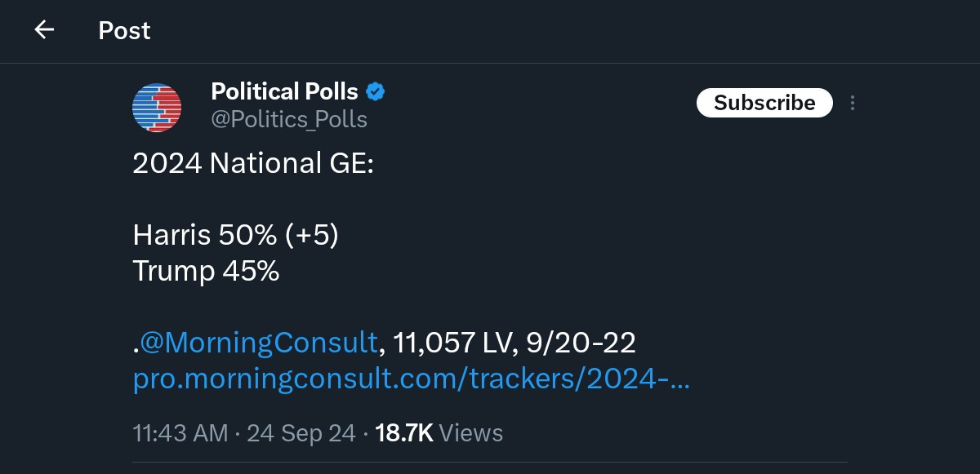
Task: Click the 11,057 LV sample size text
Action: pos(451,343)
